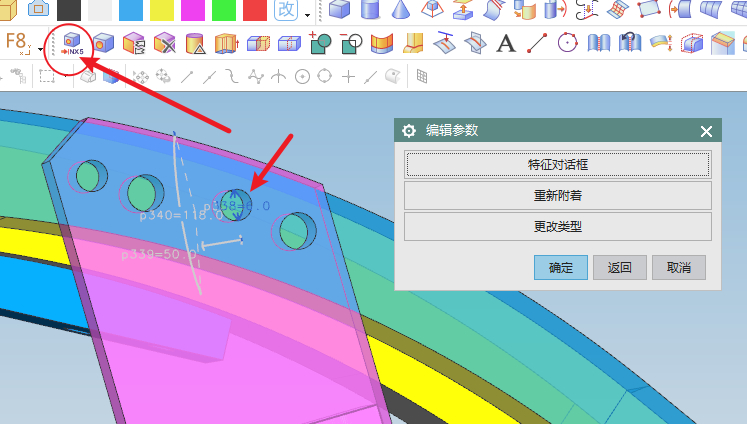Toggle Point on Face snap option
Image resolution: width=747 pixels, height=424 pixels.
[393, 76]
